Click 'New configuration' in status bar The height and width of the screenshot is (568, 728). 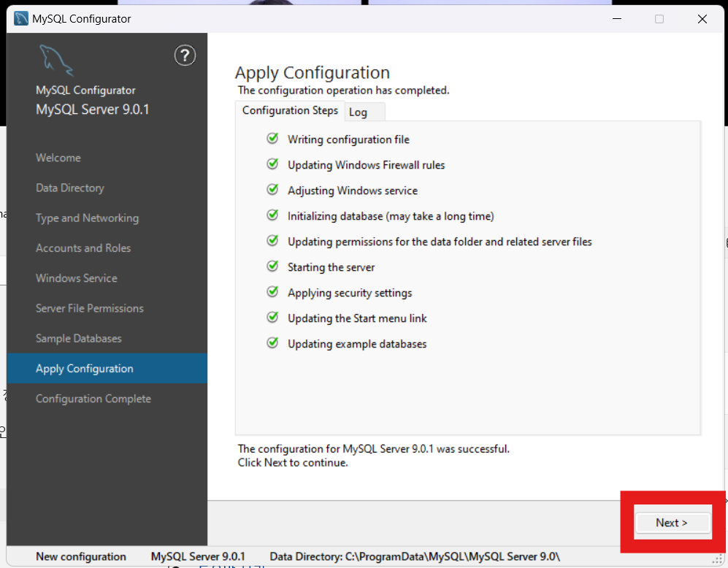(81, 556)
